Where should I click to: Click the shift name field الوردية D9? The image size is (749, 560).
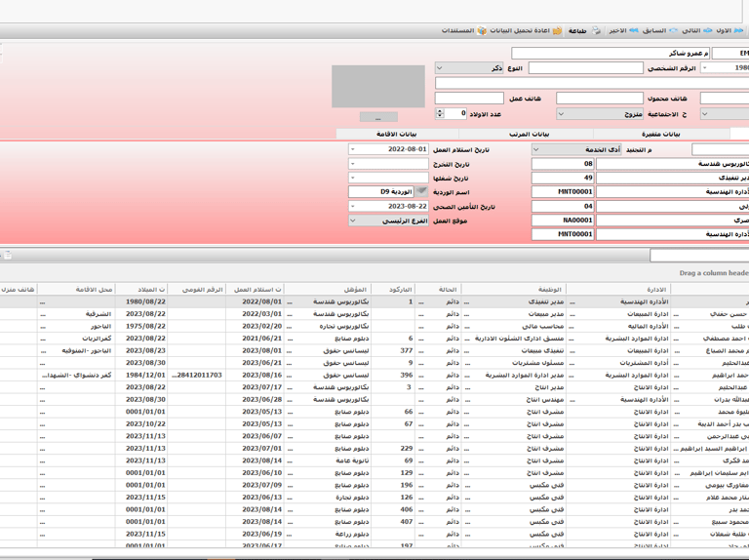(x=381, y=191)
